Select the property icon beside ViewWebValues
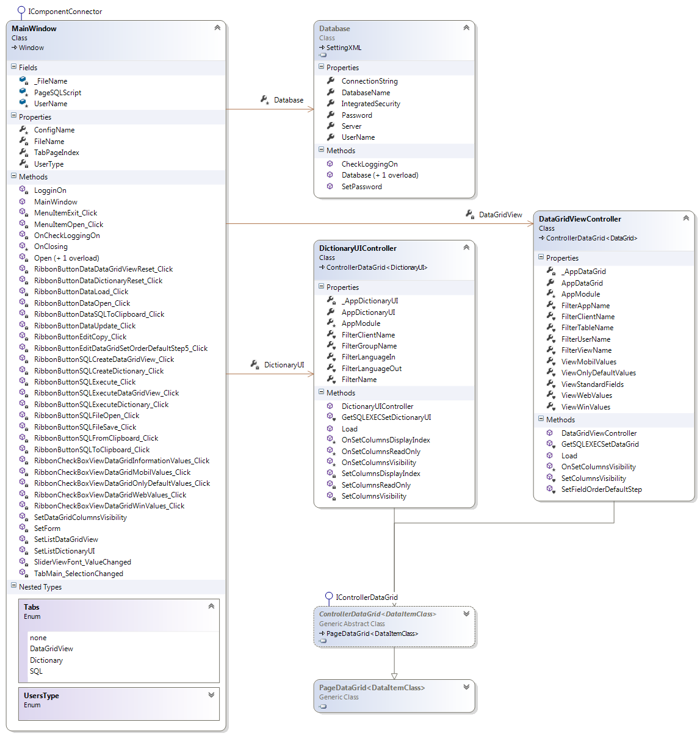Screen dimensions: 700x736 coord(550,395)
